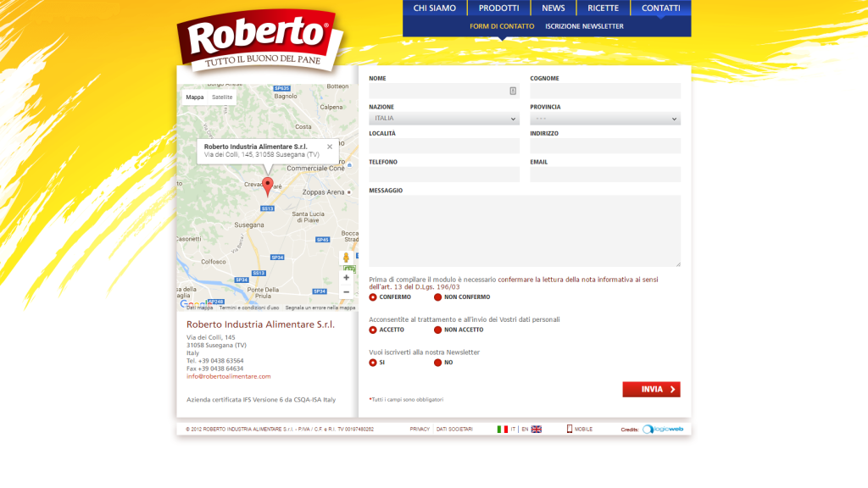Viewport: 868px width, 488px height.
Task: Switch language to EN
Action: 525,430
